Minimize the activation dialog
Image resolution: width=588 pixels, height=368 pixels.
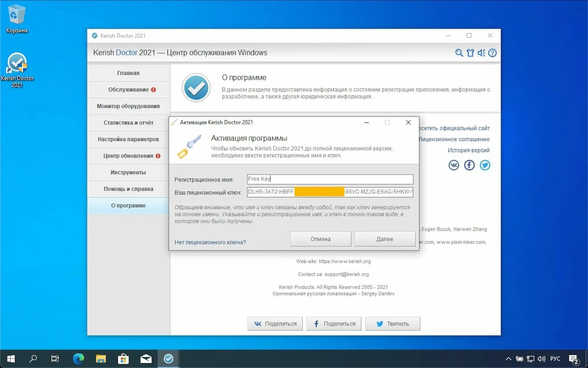click(367, 122)
